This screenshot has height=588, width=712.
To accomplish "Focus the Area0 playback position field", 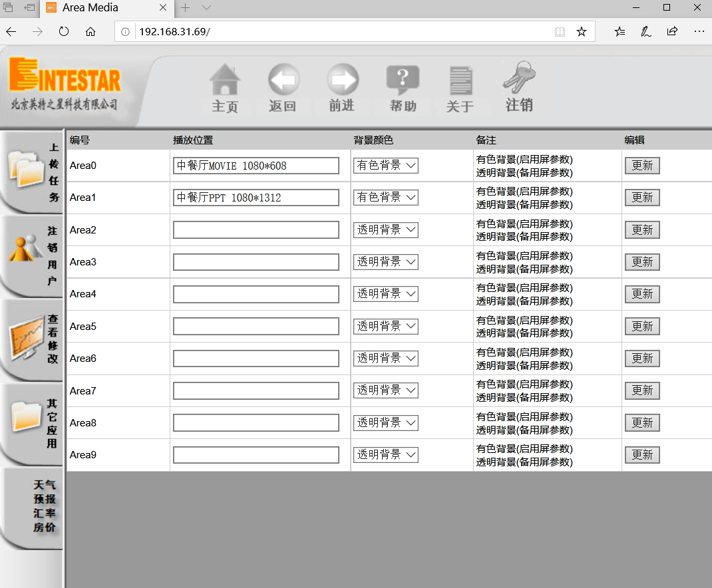I will [256, 166].
